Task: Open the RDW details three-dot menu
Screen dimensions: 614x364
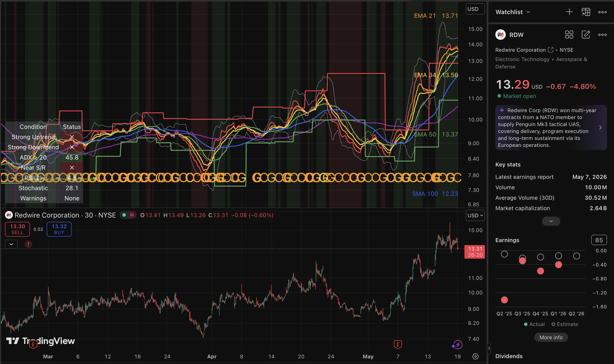Action: coord(602,35)
